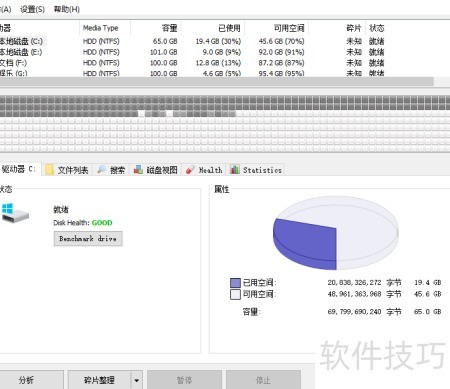Click the 已用空间 blue legend swatch
450x389 pixels.
[x=235, y=283]
